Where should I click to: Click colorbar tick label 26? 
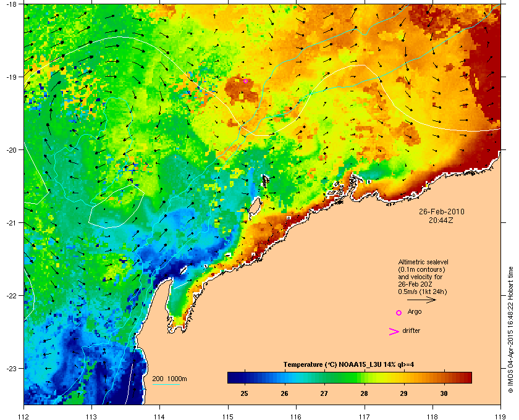tap(284, 393)
